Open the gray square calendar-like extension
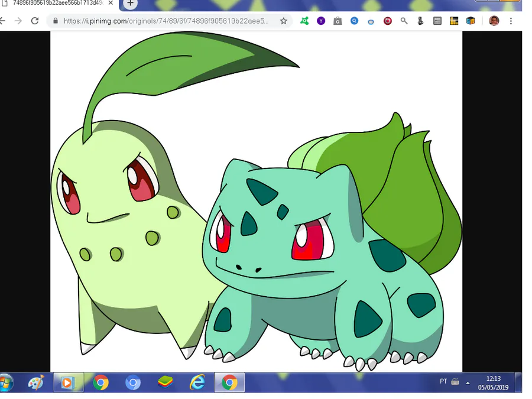The width and height of the screenshot is (532, 399). tap(437, 21)
